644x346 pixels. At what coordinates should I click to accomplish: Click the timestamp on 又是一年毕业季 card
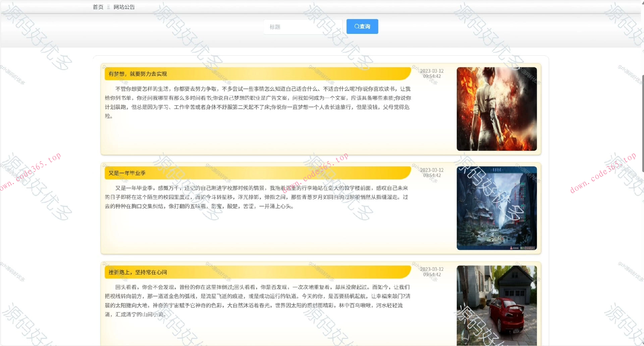[x=432, y=172]
